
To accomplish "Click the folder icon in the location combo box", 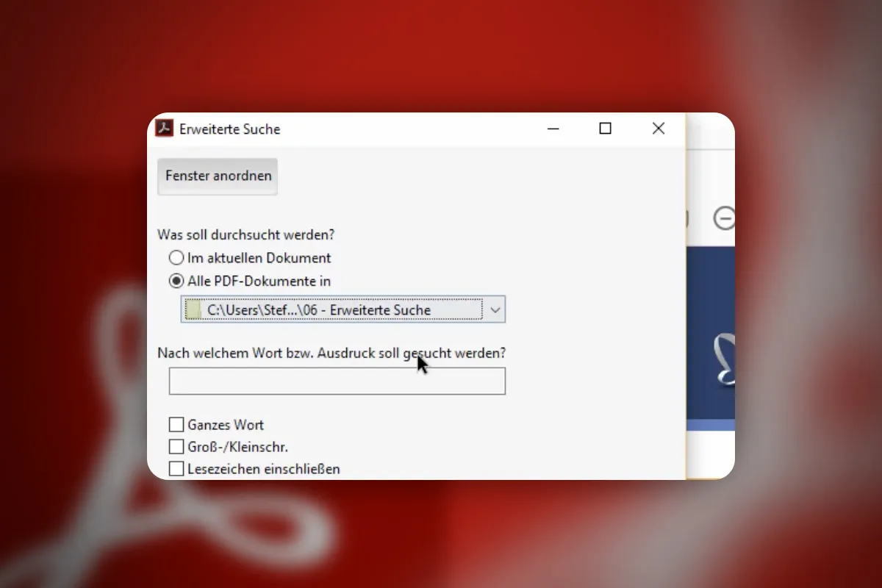I will [193, 310].
